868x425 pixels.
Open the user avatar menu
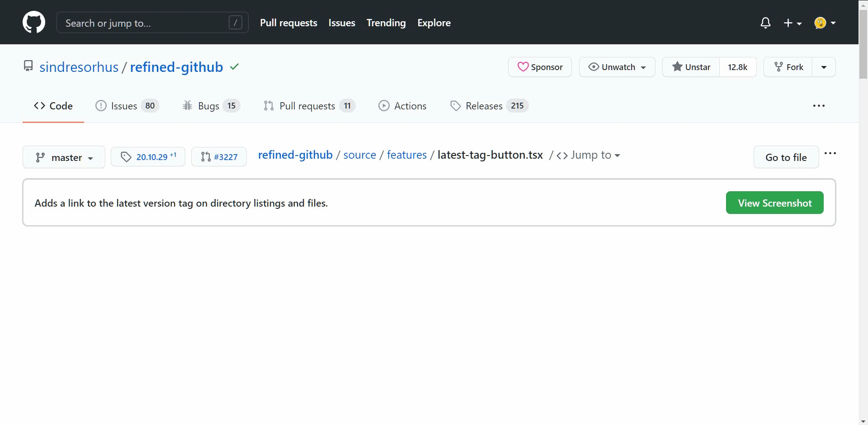[825, 23]
